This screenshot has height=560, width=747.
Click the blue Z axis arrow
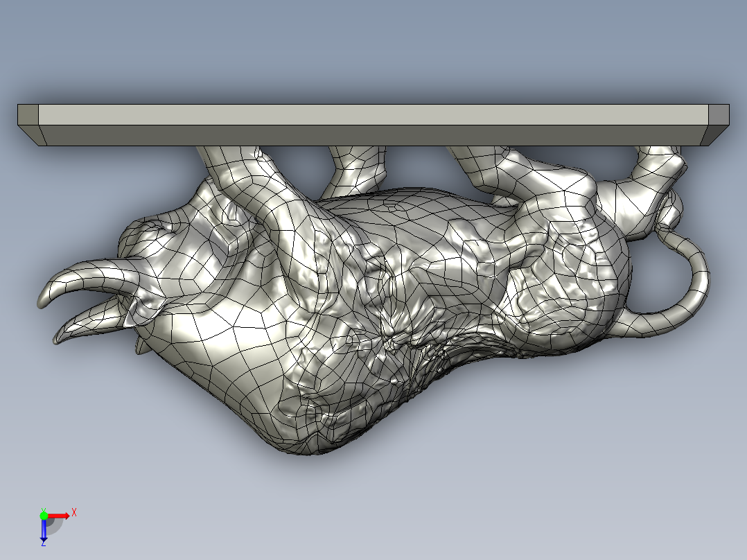point(44,530)
